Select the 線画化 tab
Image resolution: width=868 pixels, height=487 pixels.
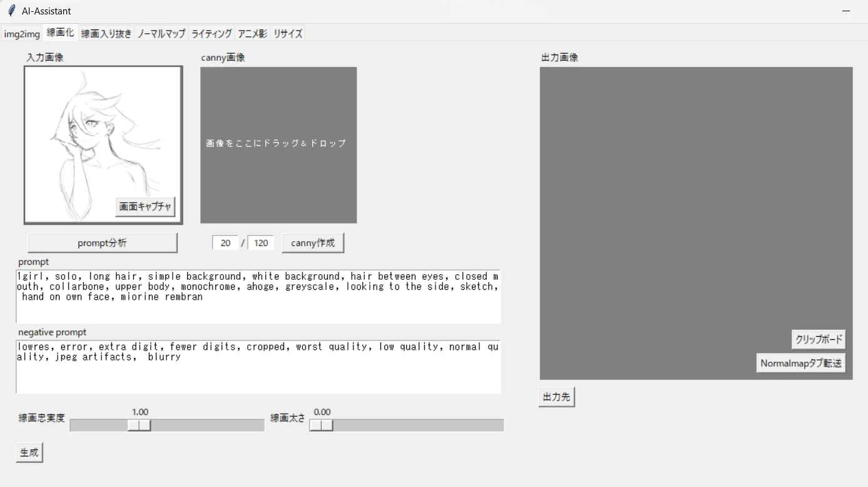click(60, 33)
